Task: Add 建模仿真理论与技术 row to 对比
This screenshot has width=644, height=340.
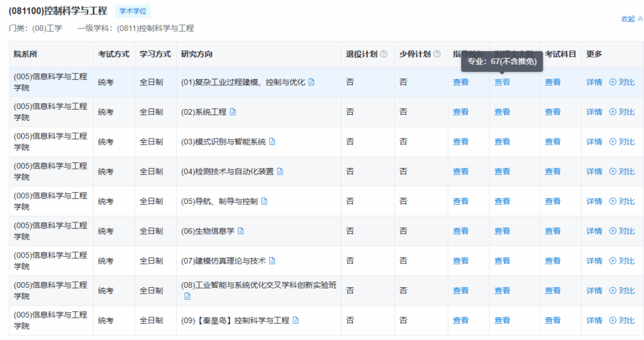Action: 622,261
